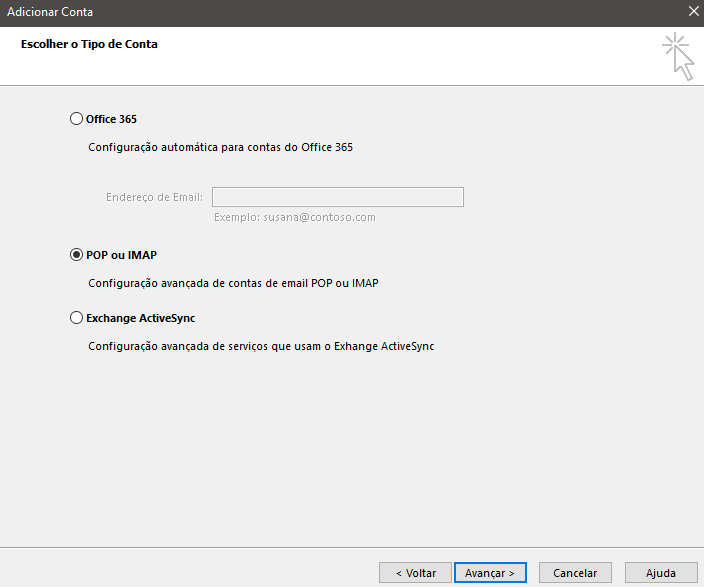
Task: Click the Exhange ActiveSync services description text
Action: click(x=261, y=346)
